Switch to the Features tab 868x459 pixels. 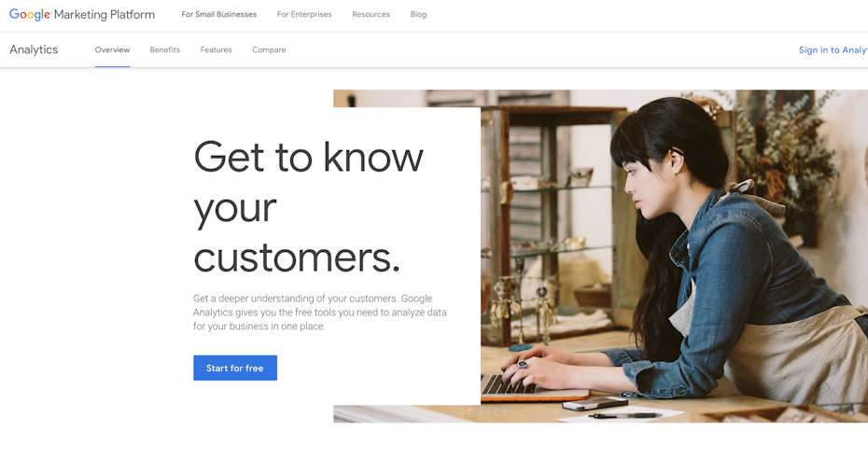tap(216, 49)
